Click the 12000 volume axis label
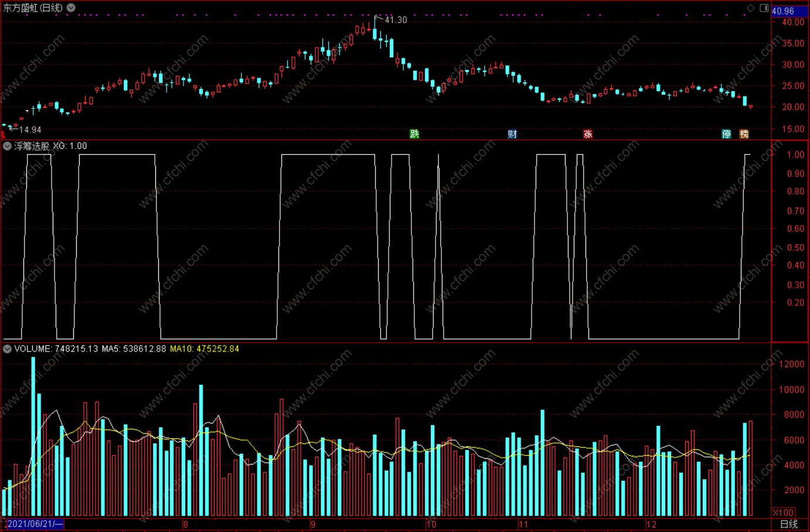 click(791, 364)
